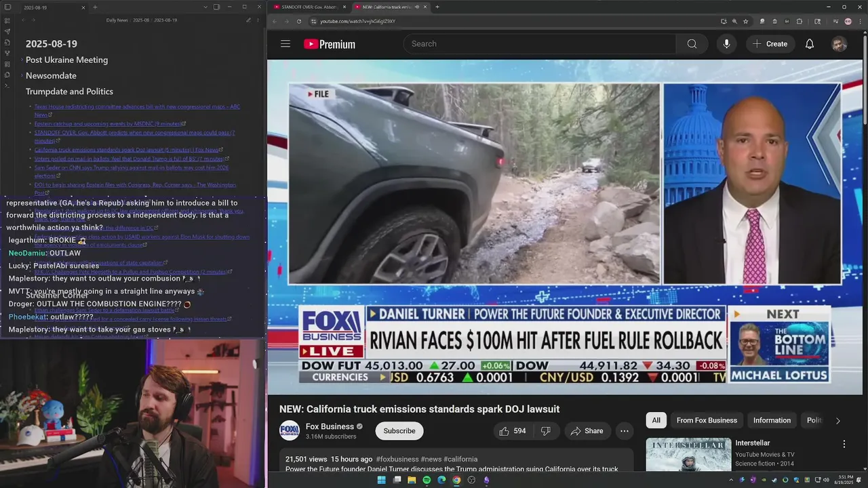
Task: Open Obsidian note more options menu
Action: 258,20
